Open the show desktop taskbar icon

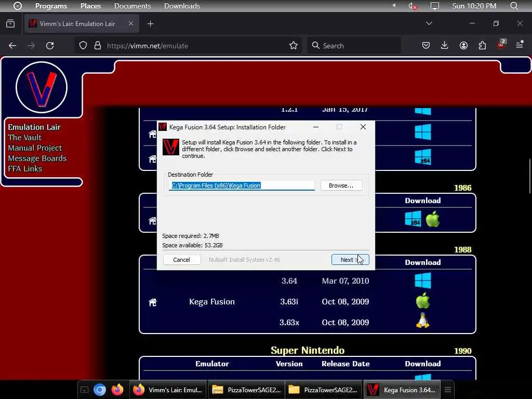coord(85,390)
